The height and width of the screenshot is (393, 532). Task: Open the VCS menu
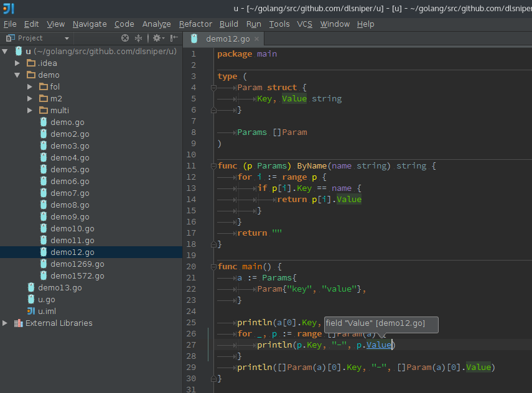pos(304,24)
